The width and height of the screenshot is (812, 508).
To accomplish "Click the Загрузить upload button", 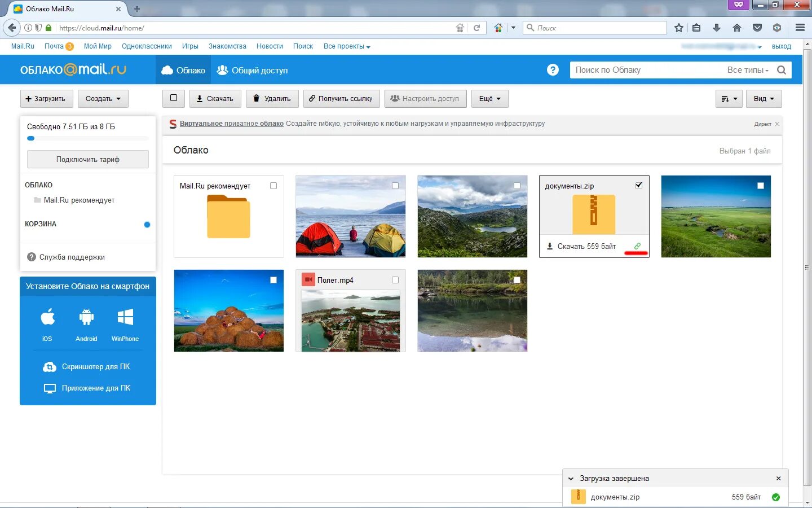I will point(46,99).
